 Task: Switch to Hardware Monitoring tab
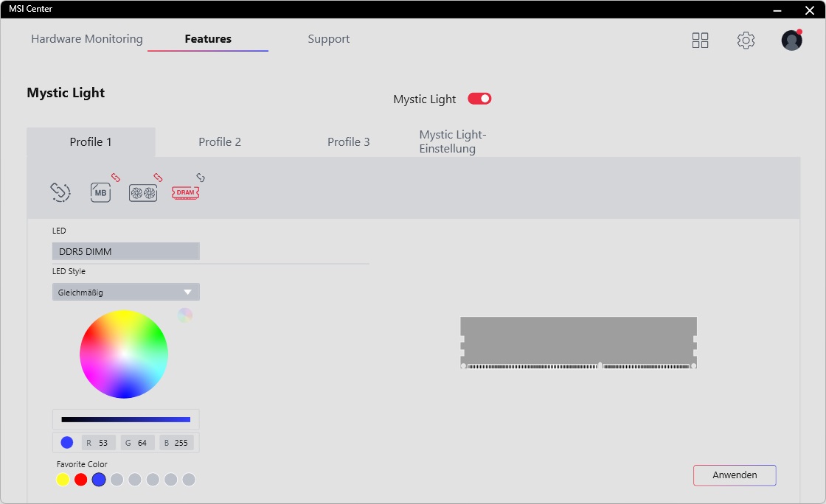87,39
